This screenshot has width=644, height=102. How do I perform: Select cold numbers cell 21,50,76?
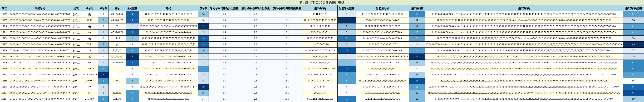[90, 69]
